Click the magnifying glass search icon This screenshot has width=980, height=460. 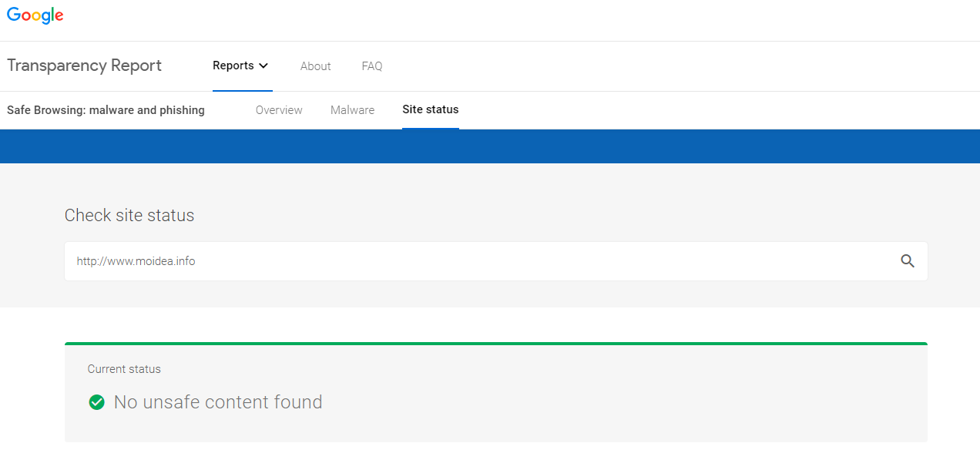[x=908, y=261]
